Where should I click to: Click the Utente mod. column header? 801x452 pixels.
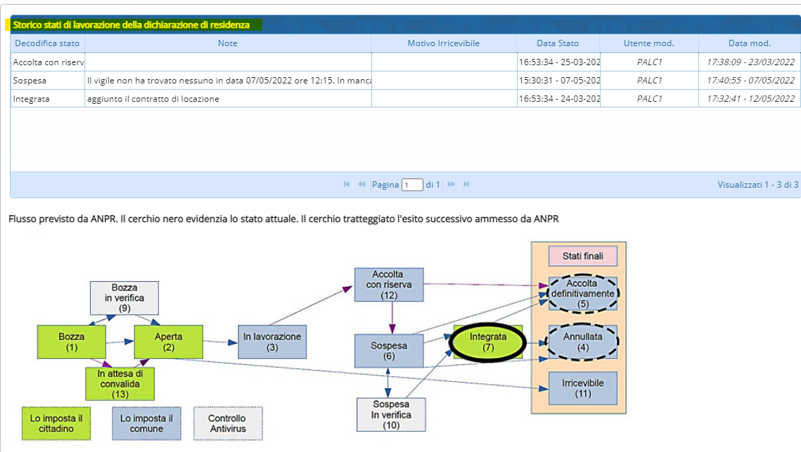click(x=649, y=43)
